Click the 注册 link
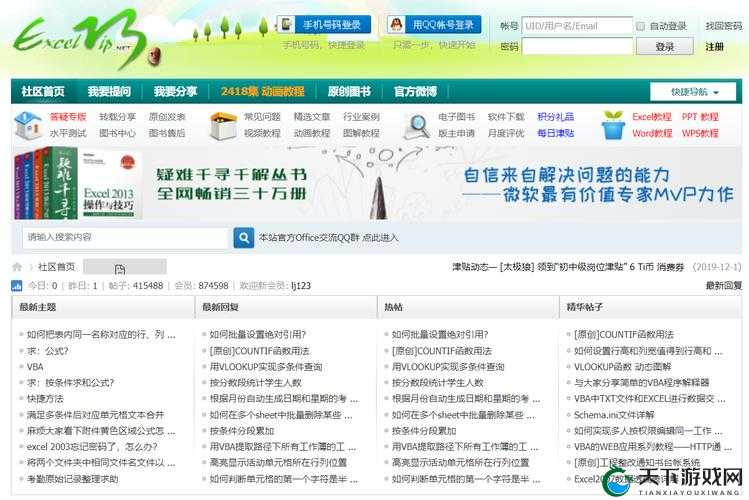Viewport: 749px width, 500px height. tap(715, 46)
